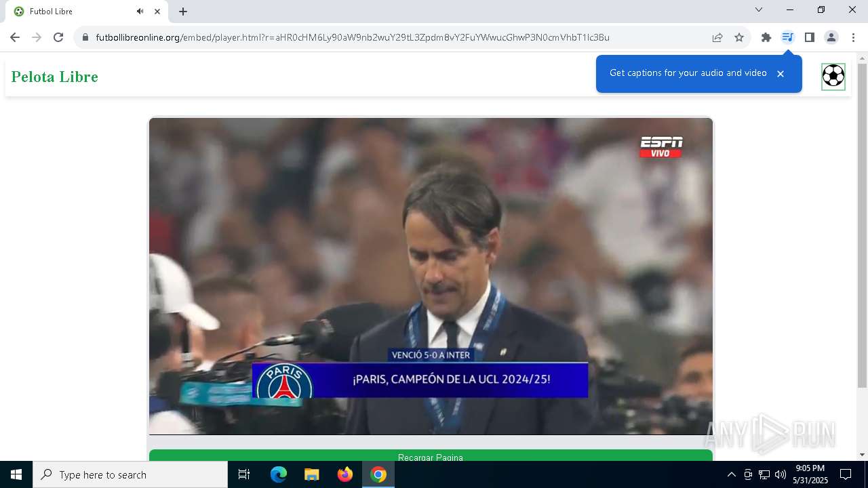Select the Futbol Libre tab
Image resolution: width=868 pixels, height=488 pixels.
coord(87,12)
